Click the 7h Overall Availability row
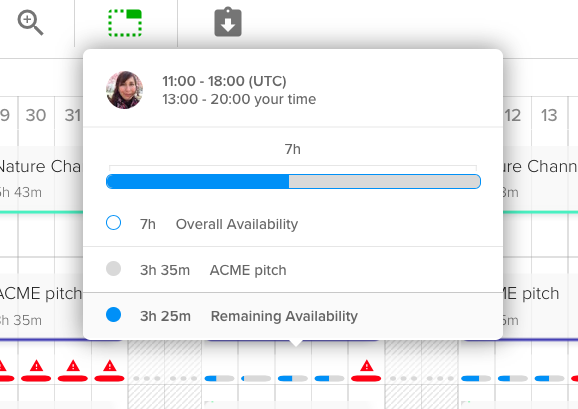The image size is (578, 409). click(x=293, y=224)
